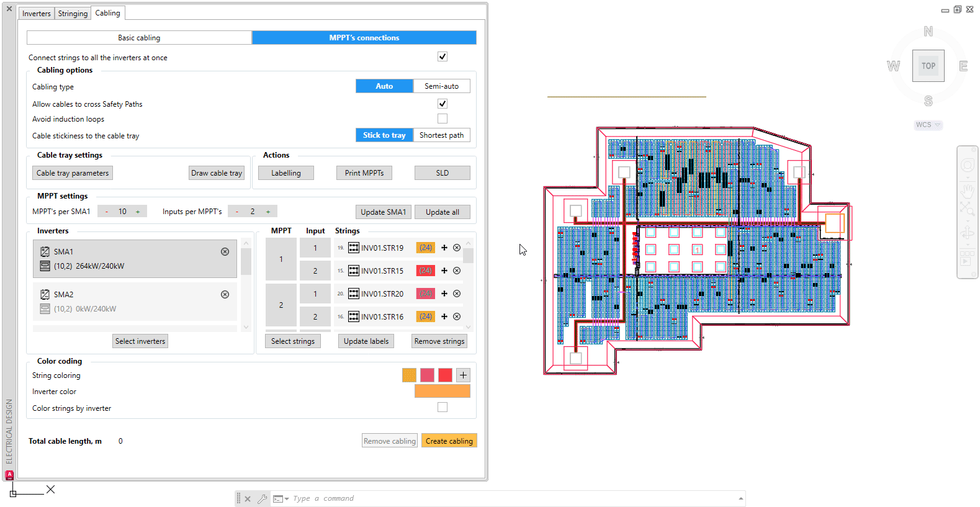980x507 pixels.
Task: Click Select strings button
Action: (x=293, y=341)
